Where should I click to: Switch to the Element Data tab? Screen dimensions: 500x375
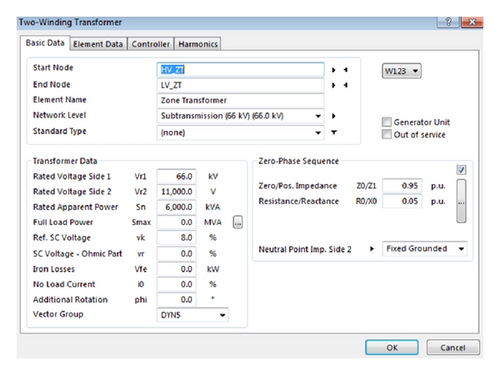(98, 44)
